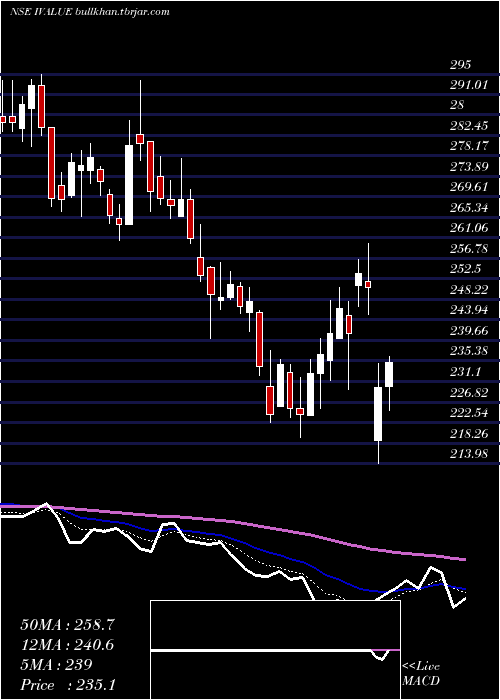500x700 pixels.
Task: Select the 256.78 price level label
Action: click(x=469, y=248)
